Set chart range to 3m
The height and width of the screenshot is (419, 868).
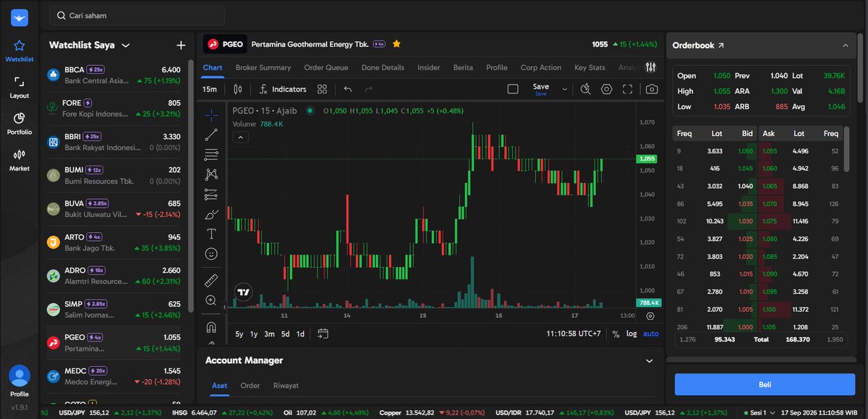tap(269, 334)
